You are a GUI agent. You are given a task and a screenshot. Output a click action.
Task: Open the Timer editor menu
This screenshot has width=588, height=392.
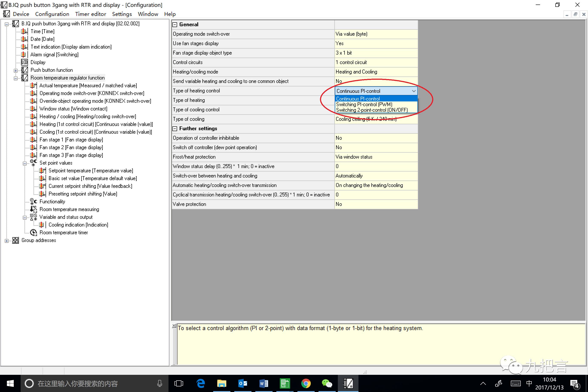90,14
